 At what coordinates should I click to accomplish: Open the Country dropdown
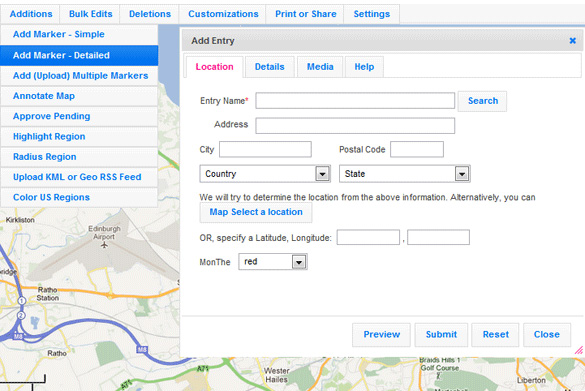[x=265, y=174]
